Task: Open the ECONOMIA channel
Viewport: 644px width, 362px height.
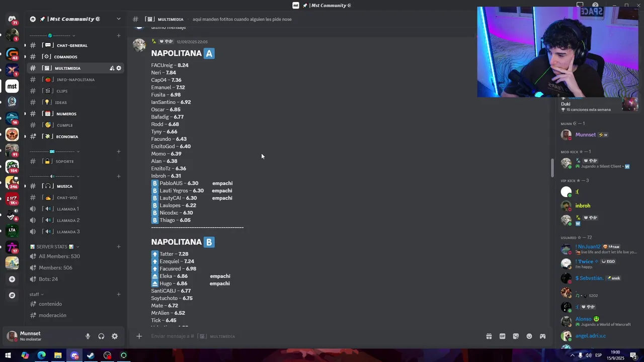Action: (x=75, y=137)
